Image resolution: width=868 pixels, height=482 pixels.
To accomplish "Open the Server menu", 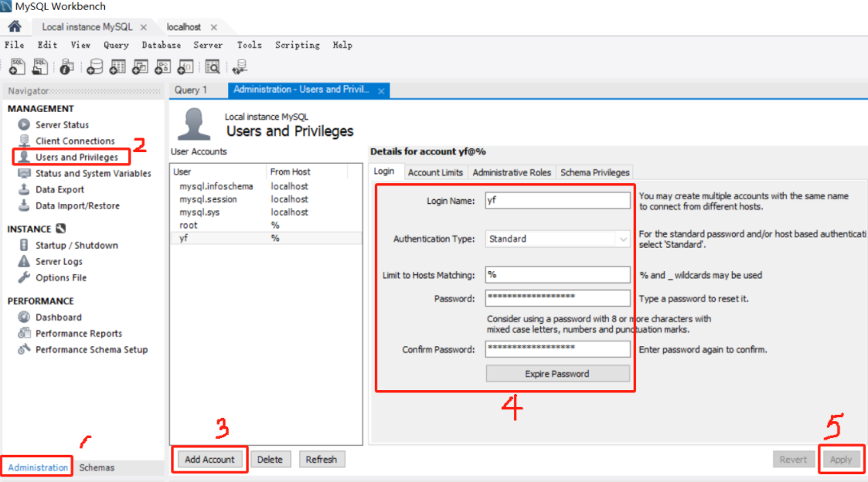I will point(208,45).
